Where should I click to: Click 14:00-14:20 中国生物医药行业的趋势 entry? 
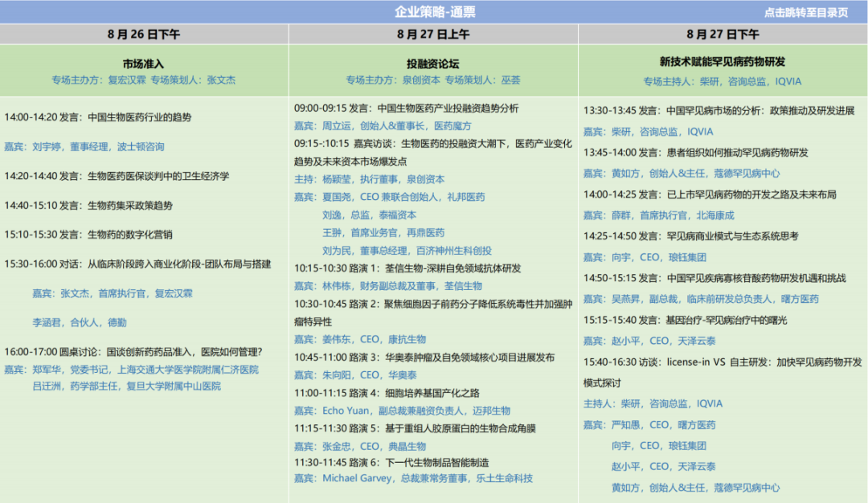coord(98,117)
